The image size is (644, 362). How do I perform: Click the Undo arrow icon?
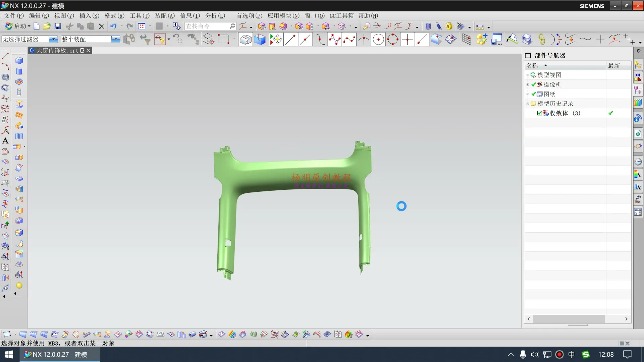pyautogui.click(x=113, y=26)
